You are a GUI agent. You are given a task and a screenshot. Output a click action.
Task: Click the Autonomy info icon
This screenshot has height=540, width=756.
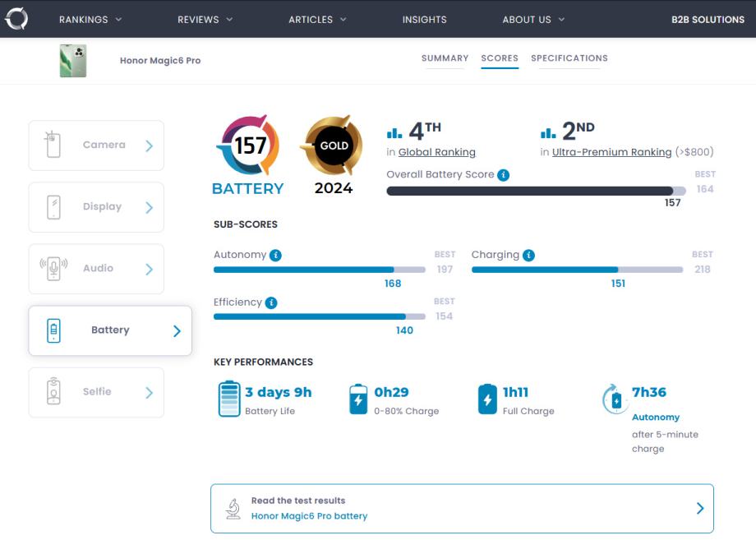(275, 255)
